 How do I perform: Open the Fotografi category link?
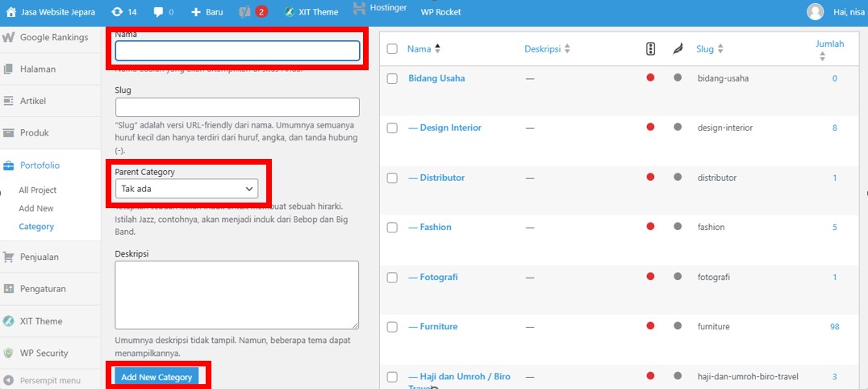tap(433, 277)
